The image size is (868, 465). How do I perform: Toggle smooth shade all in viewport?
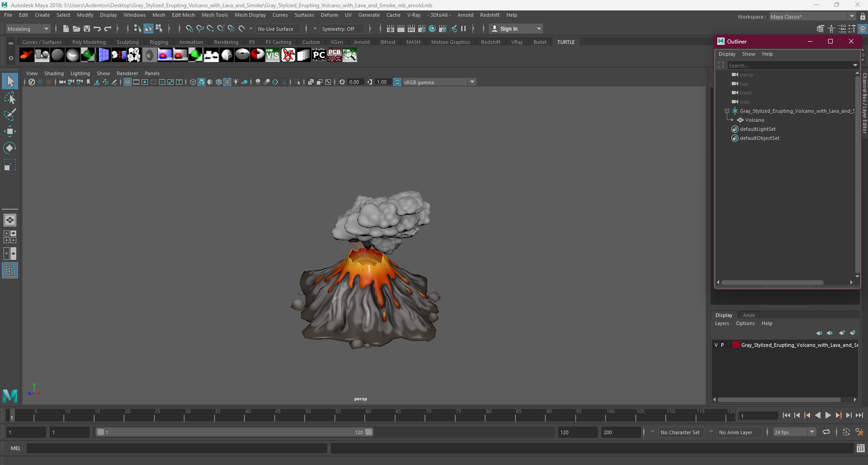(x=201, y=82)
